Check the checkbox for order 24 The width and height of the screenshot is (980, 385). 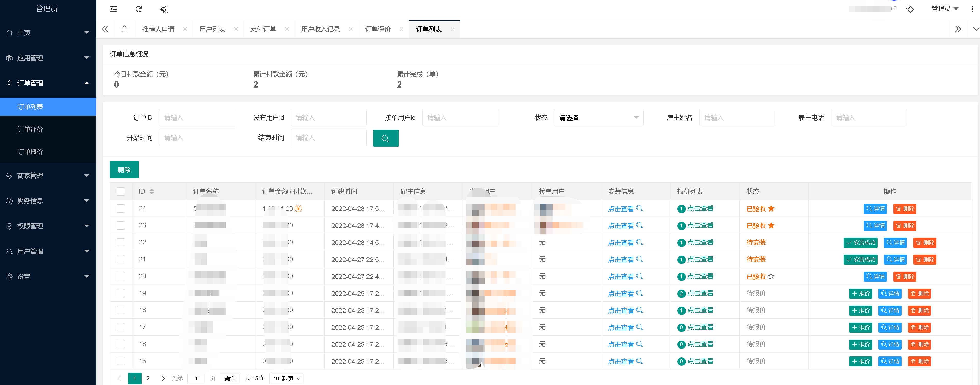click(x=121, y=208)
